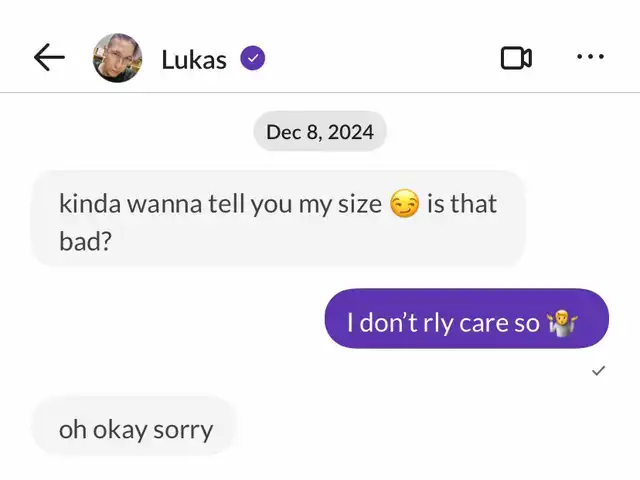Click the smirking face emoji

click(404, 203)
